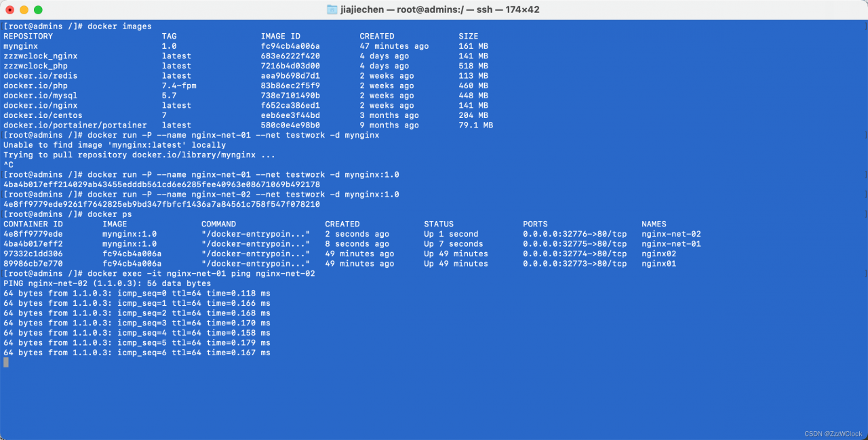Click the REPOSITORY column header
Screen dimensions: 868x440
tap(28, 37)
